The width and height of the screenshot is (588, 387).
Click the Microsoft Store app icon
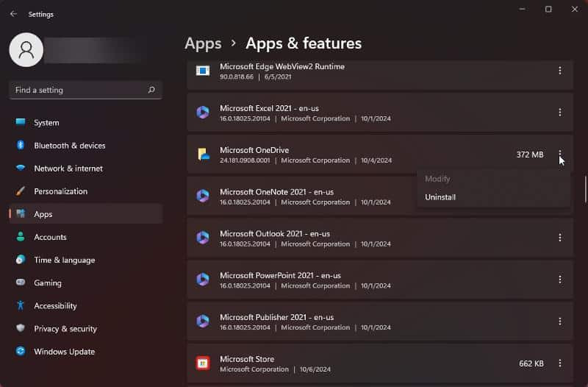[x=203, y=363]
